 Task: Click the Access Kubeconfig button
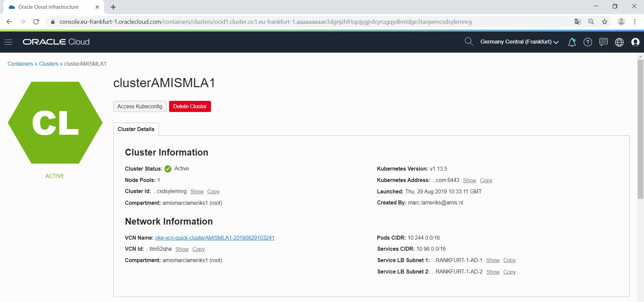[x=140, y=107]
